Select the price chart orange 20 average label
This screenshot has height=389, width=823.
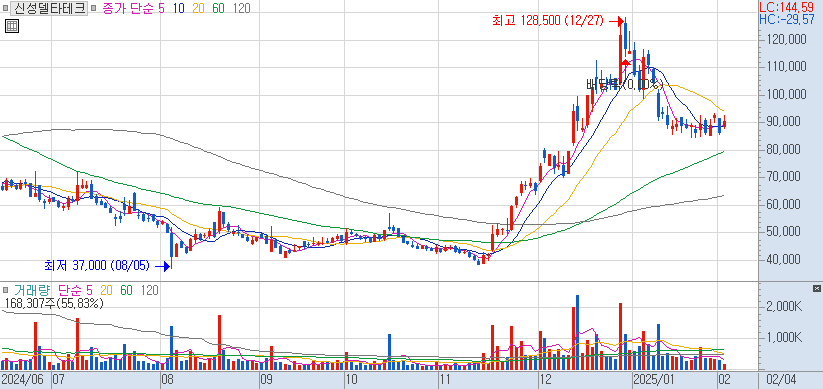coord(199,8)
